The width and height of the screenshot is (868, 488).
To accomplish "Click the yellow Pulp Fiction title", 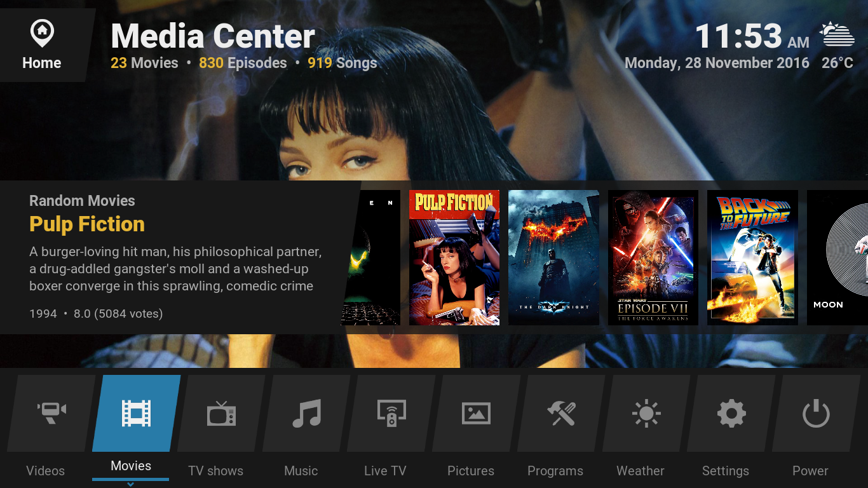I will coord(87,224).
